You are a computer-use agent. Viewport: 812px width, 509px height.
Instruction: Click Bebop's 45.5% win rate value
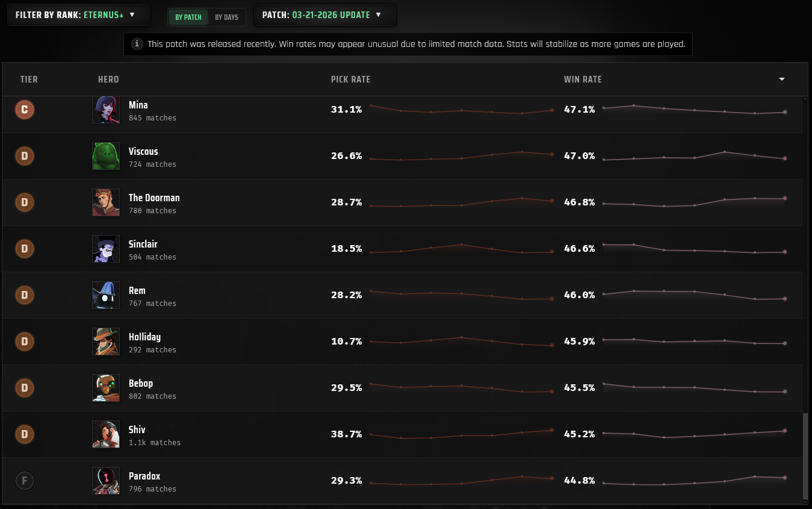point(579,388)
